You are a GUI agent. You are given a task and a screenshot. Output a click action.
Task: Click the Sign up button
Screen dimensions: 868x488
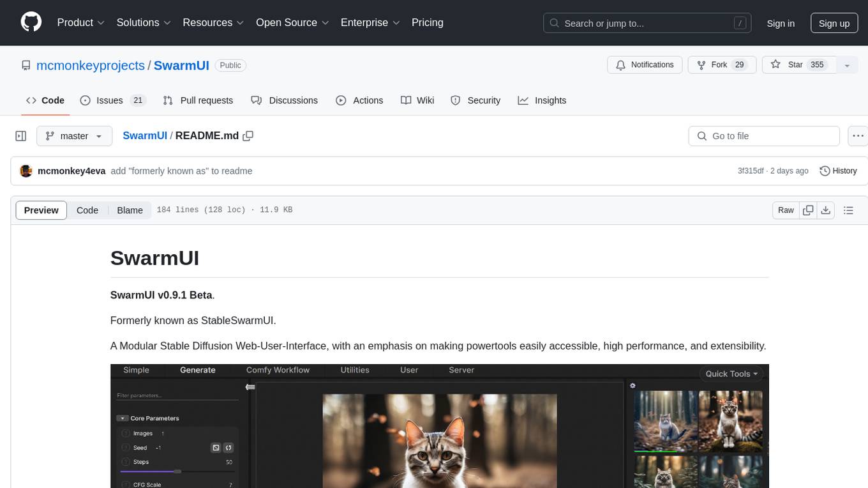[834, 23]
